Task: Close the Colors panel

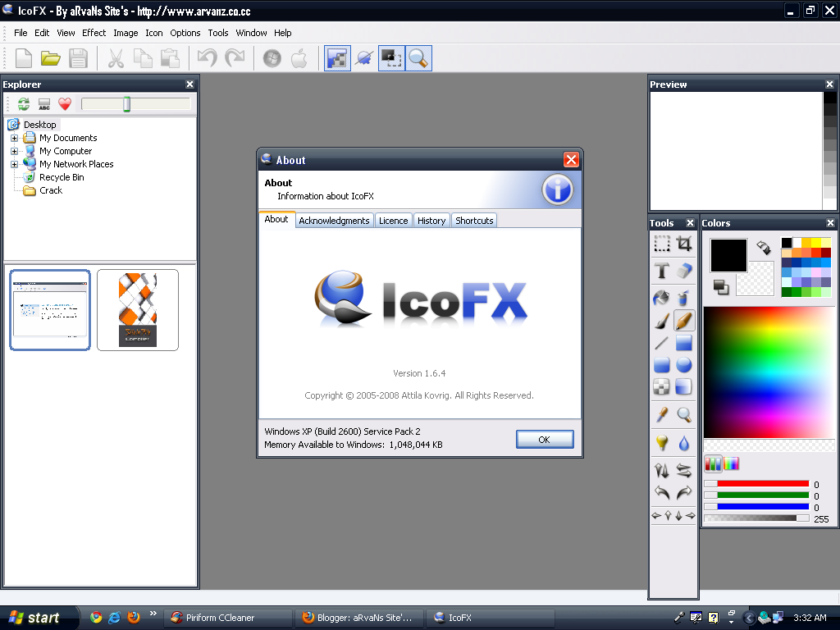Action: [830, 223]
